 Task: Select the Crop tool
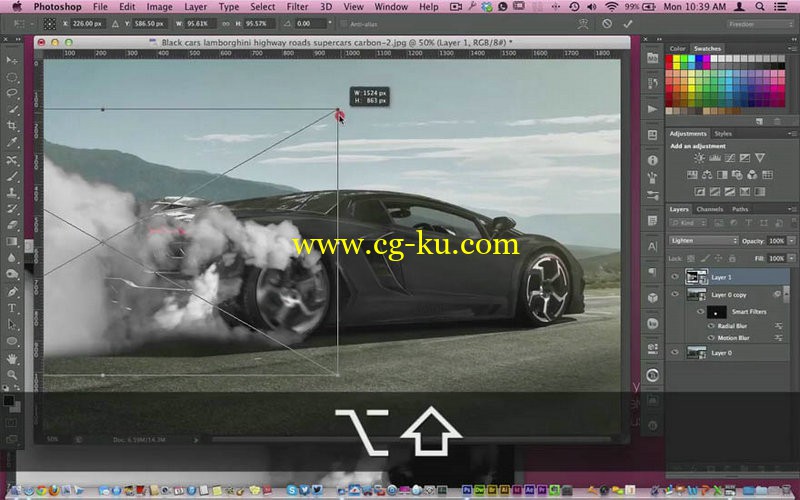pos(11,126)
